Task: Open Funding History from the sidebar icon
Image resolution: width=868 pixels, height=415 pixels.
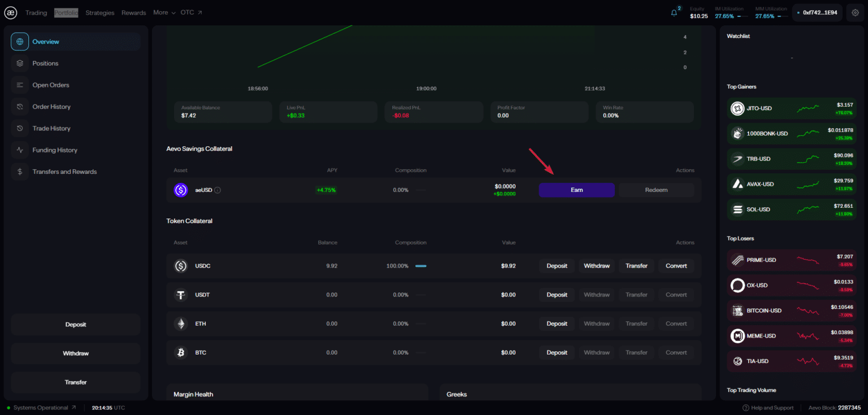Action: [20, 150]
